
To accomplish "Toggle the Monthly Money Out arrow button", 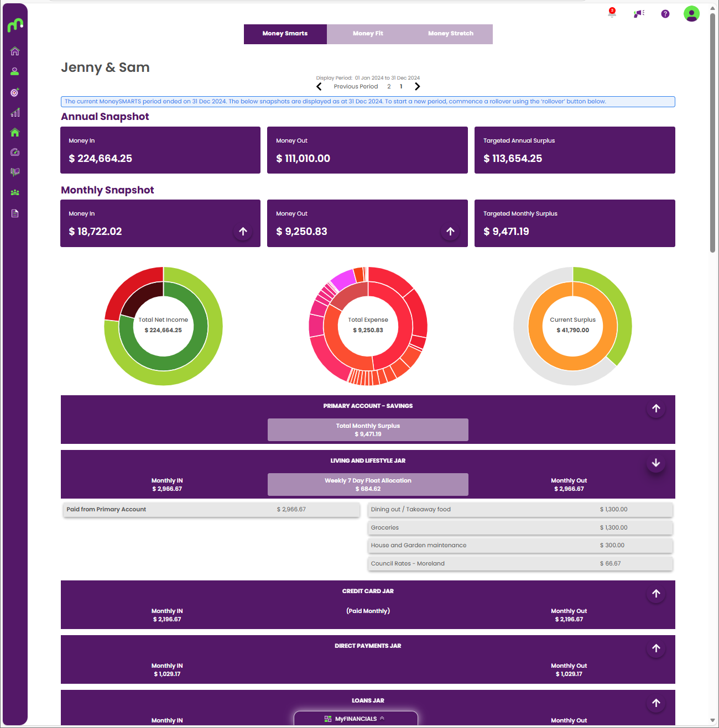I will pos(450,232).
